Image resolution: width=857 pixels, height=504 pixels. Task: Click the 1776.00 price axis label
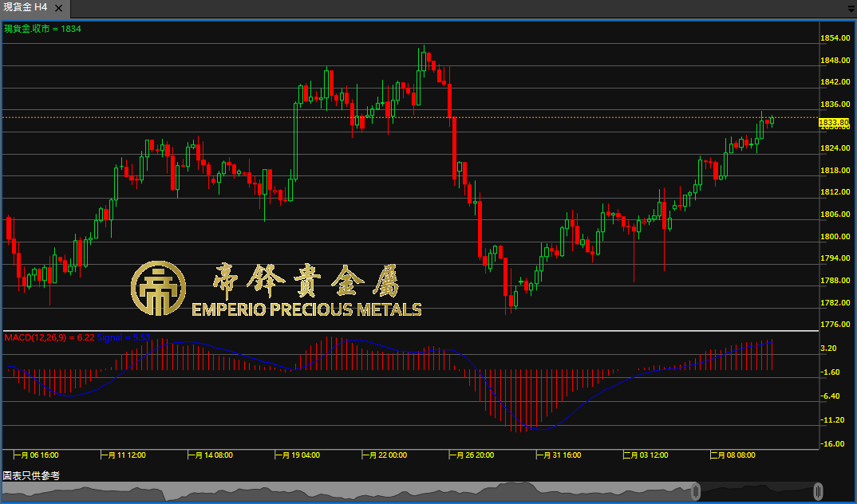pos(834,325)
